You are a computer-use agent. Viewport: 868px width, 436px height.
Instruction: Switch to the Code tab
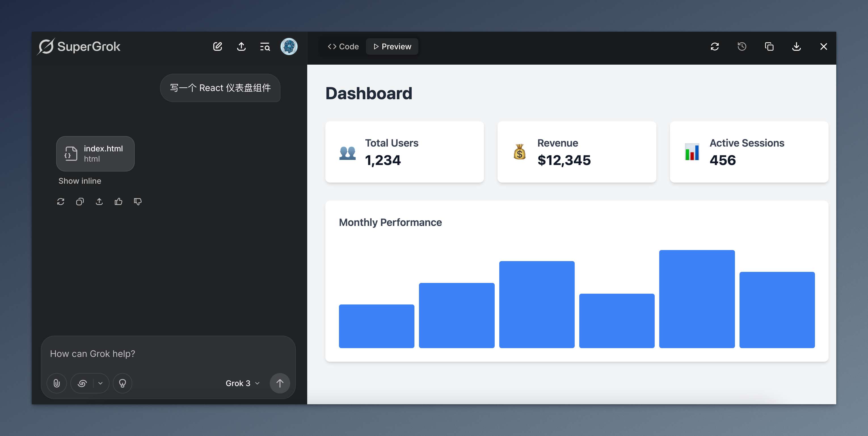click(343, 46)
